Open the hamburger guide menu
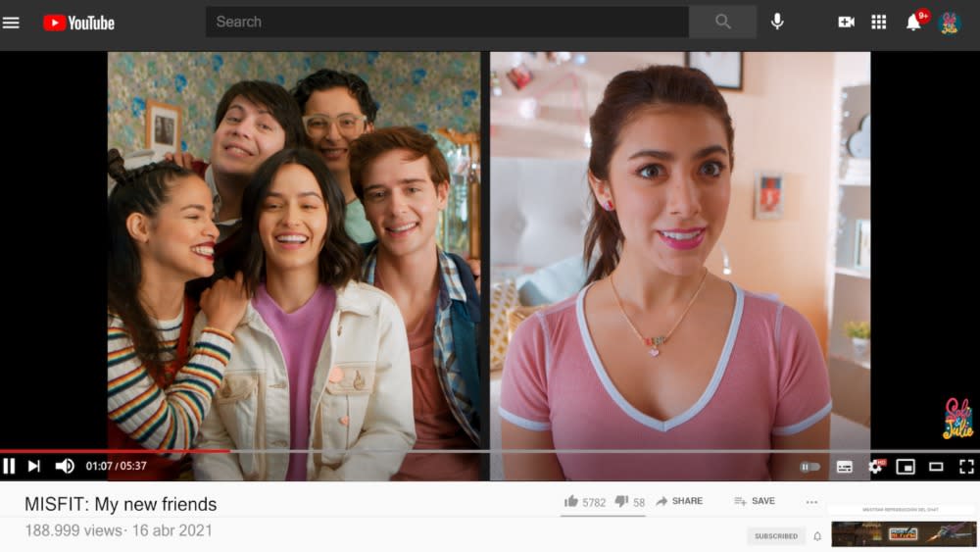The width and height of the screenshot is (980, 552). (x=11, y=23)
